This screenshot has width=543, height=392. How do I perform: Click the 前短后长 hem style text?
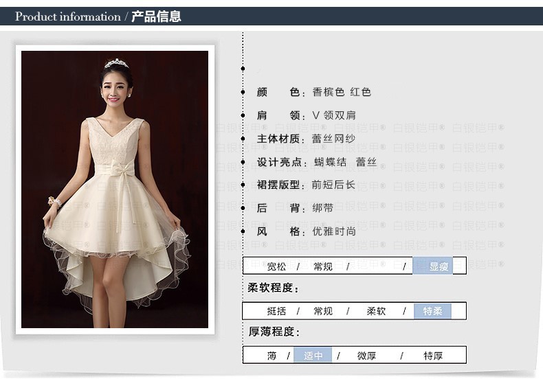tap(334, 185)
